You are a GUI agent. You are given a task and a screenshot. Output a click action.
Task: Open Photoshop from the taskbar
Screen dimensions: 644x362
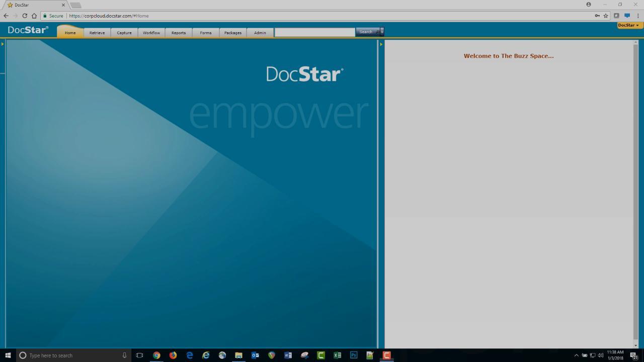point(354,355)
